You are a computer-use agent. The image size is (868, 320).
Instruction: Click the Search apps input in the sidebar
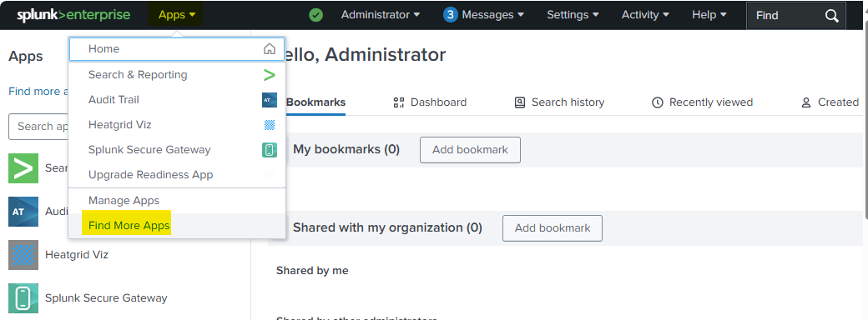38,127
